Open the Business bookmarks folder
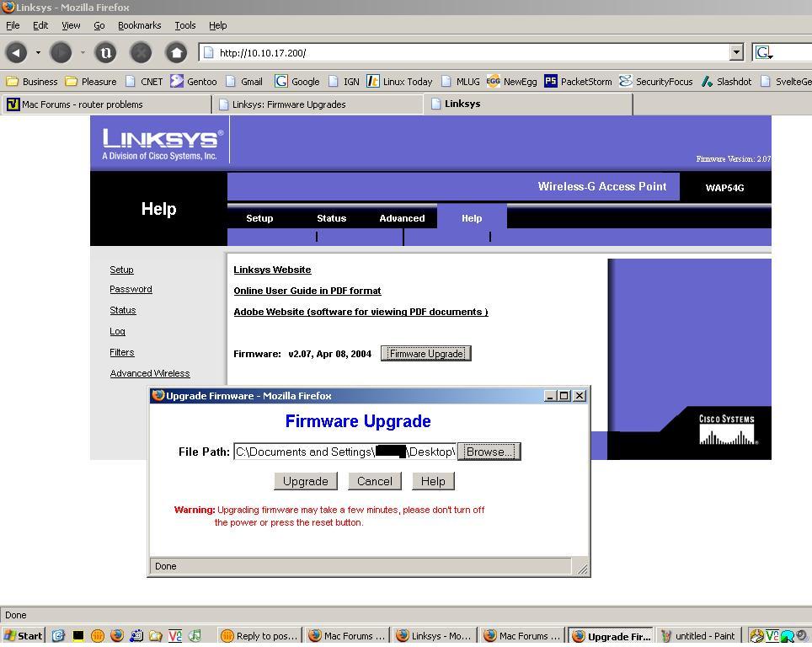 pyautogui.click(x=32, y=82)
